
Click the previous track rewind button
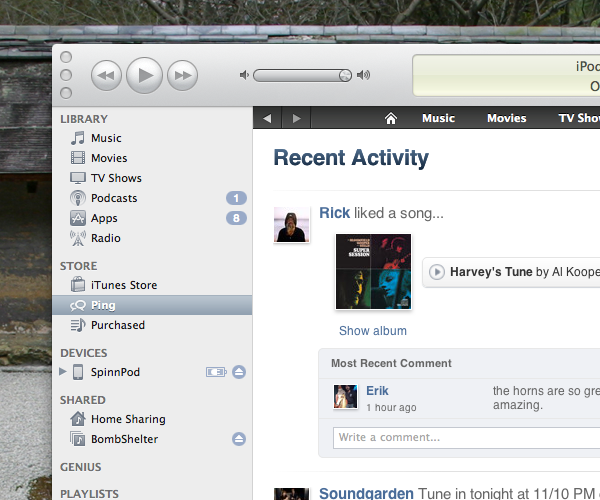click(106, 75)
